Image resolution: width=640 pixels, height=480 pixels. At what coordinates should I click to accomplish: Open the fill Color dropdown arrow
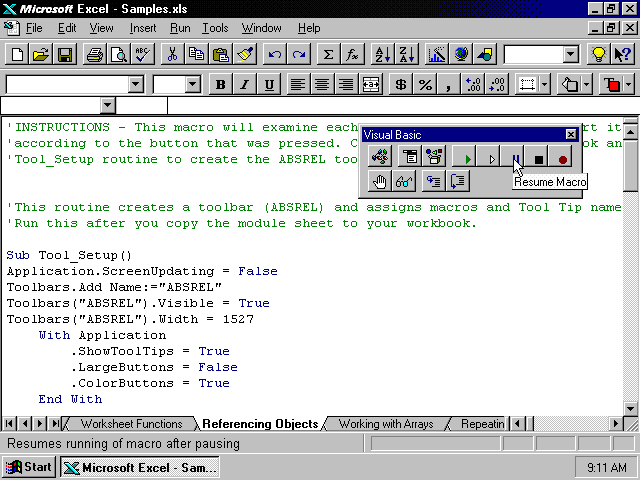(x=587, y=84)
